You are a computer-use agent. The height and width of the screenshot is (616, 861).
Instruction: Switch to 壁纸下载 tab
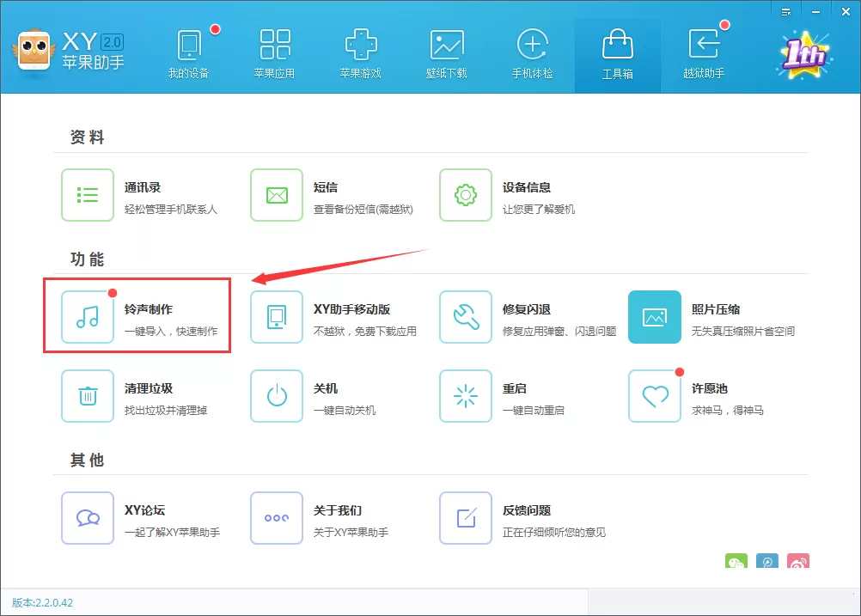coord(447,55)
